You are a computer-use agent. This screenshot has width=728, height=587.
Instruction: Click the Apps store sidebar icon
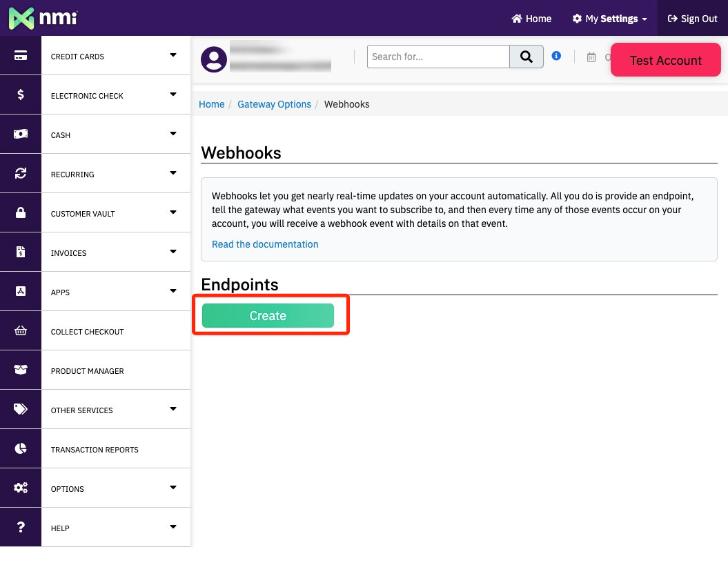point(21,291)
